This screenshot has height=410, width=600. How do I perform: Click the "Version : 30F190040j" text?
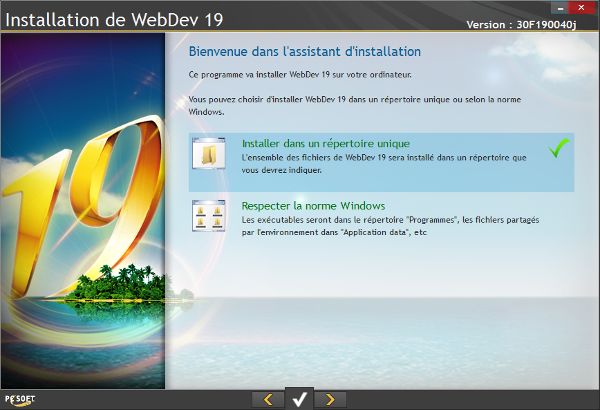521,25
